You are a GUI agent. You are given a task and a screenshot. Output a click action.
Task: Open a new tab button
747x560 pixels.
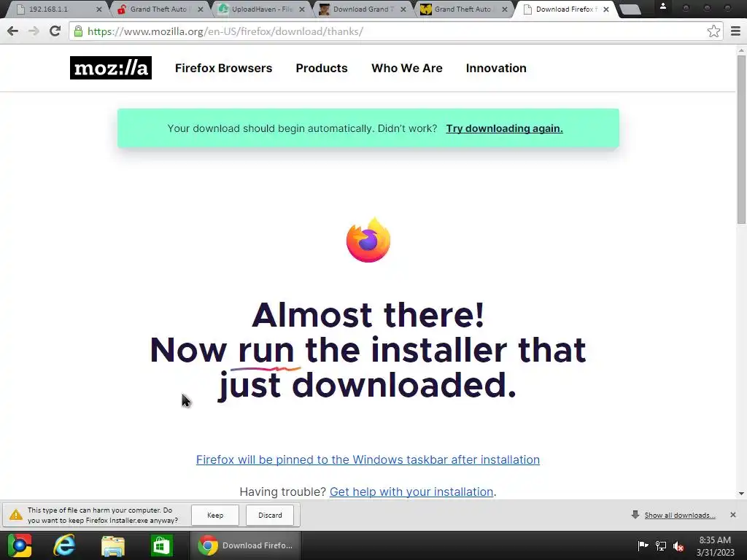(630, 9)
